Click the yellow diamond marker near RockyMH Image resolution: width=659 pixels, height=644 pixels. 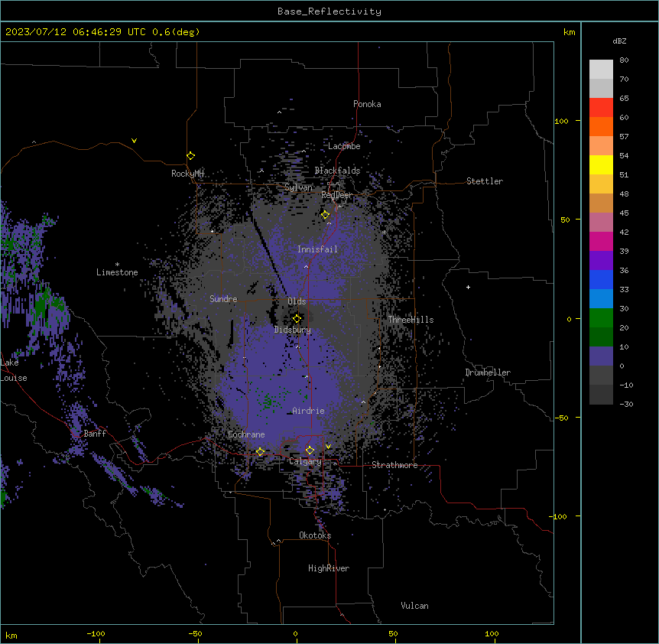coord(190,156)
